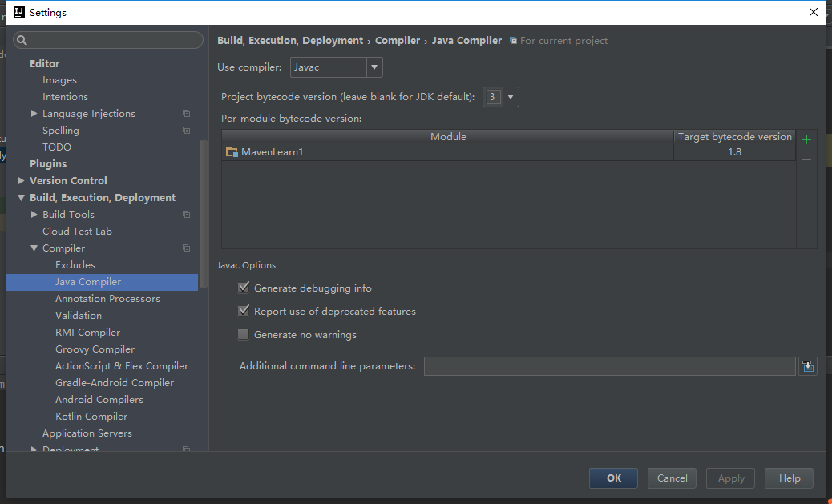Click the Apply button
The width and height of the screenshot is (832, 504).
tap(731, 478)
